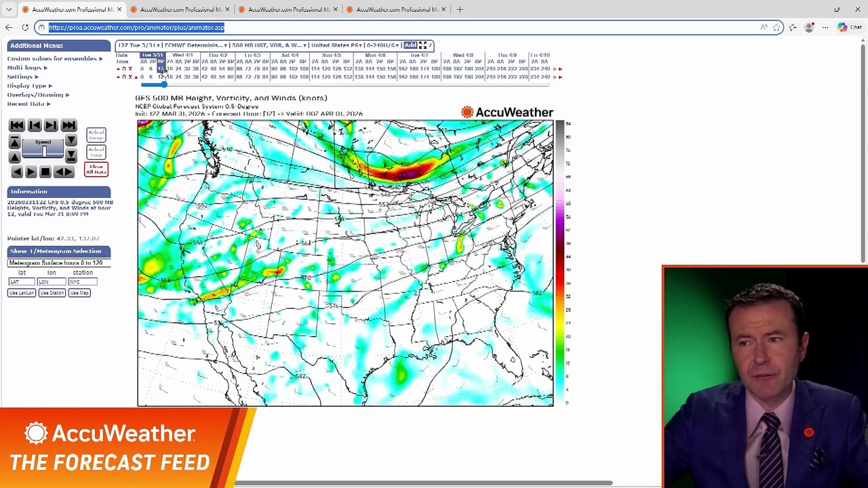Go back to the previous page
868x488 pixels.
coord(9,27)
